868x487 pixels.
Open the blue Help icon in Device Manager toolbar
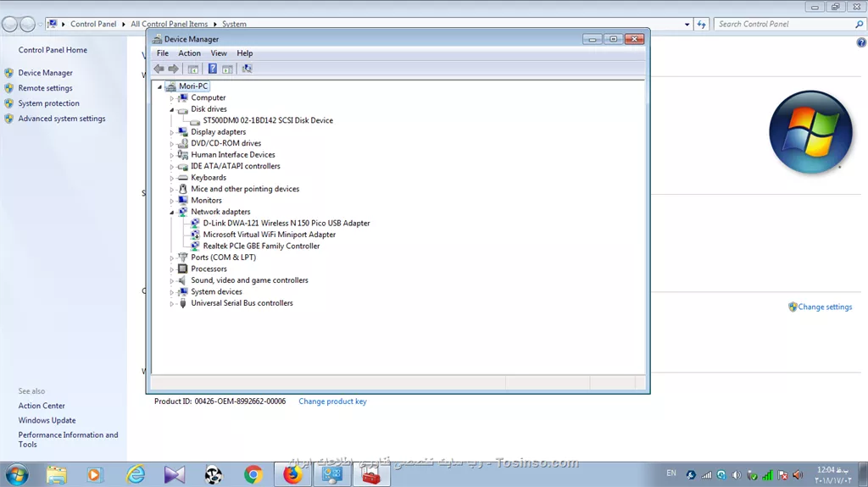(x=213, y=69)
